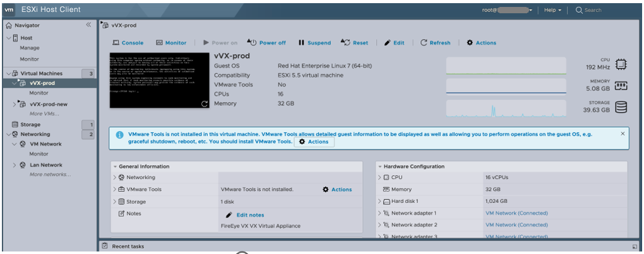Image resolution: width=644 pixels, height=254 pixels.
Task: Open the Help dropdown menu
Action: coord(553,10)
